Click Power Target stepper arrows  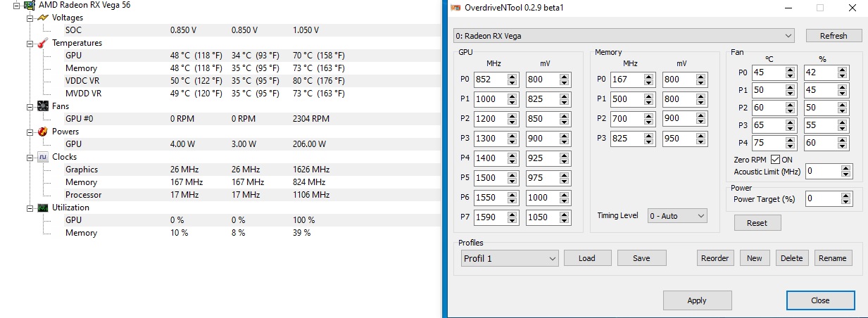(847, 199)
